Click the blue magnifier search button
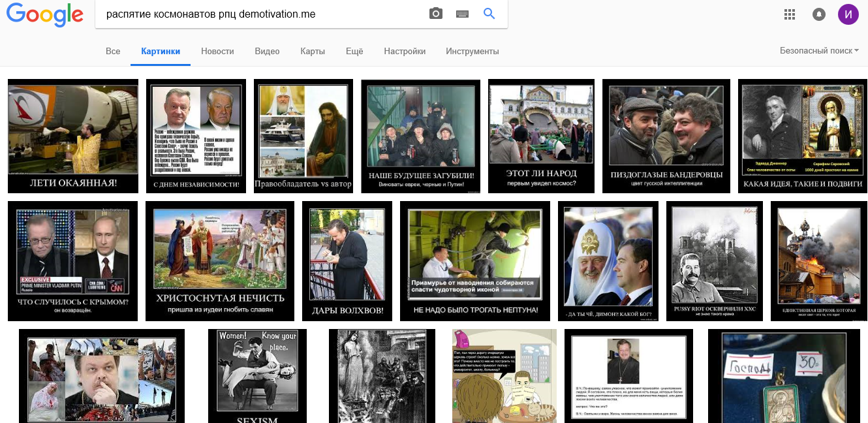The width and height of the screenshot is (868, 423). 489,14
